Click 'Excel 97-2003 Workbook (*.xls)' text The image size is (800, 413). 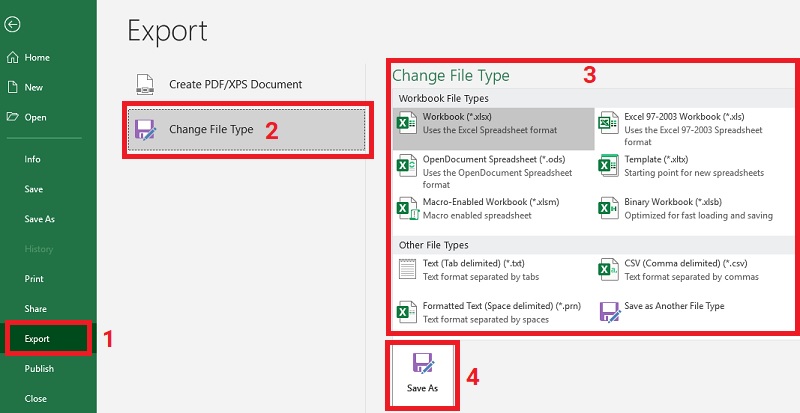click(x=684, y=117)
